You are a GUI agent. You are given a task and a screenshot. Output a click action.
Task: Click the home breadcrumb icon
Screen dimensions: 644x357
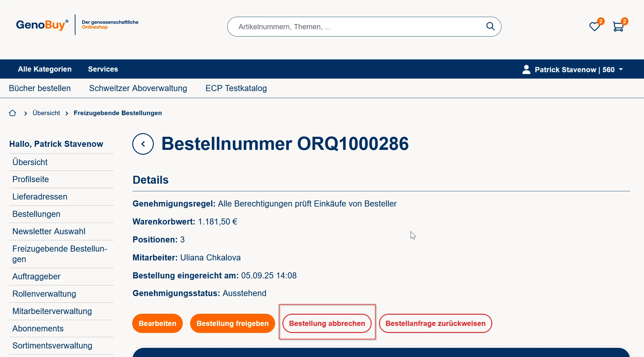pos(12,113)
